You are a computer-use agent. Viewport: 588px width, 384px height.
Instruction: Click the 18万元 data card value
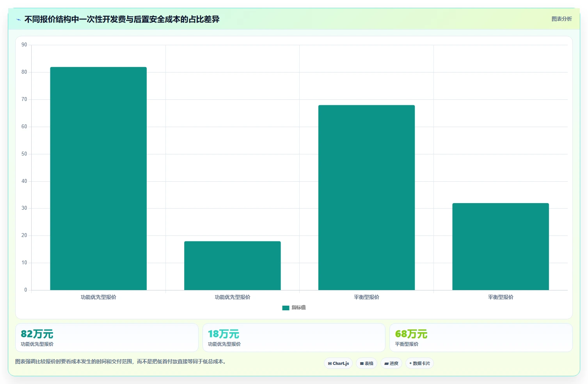[223, 334]
